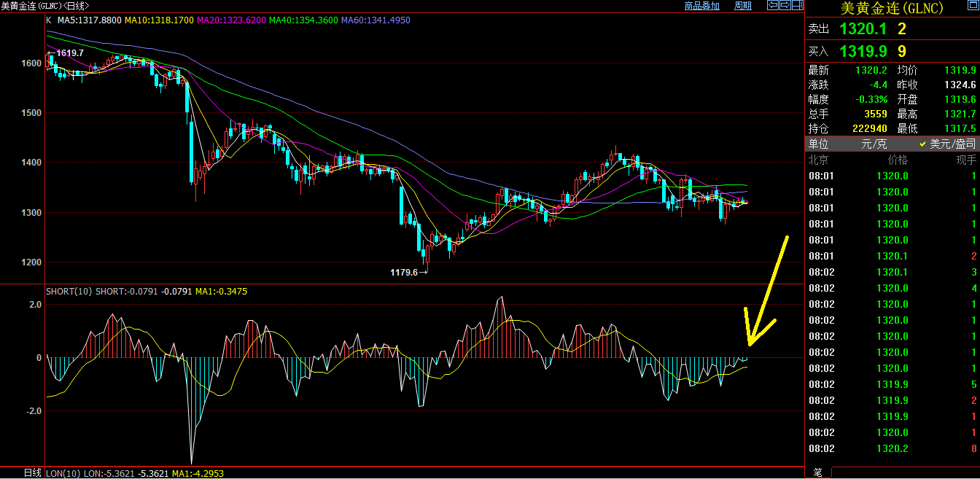Image resolution: width=980 pixels, height=479 pixels.
Task: Click the 卖出 sell price 1320.1
Action: [x=863, y=29]
